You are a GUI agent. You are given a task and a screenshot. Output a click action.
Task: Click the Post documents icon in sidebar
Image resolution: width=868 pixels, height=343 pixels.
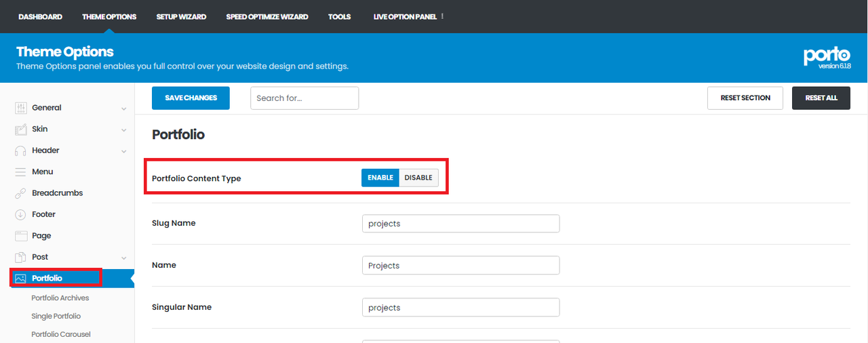(x=20, y=257)
